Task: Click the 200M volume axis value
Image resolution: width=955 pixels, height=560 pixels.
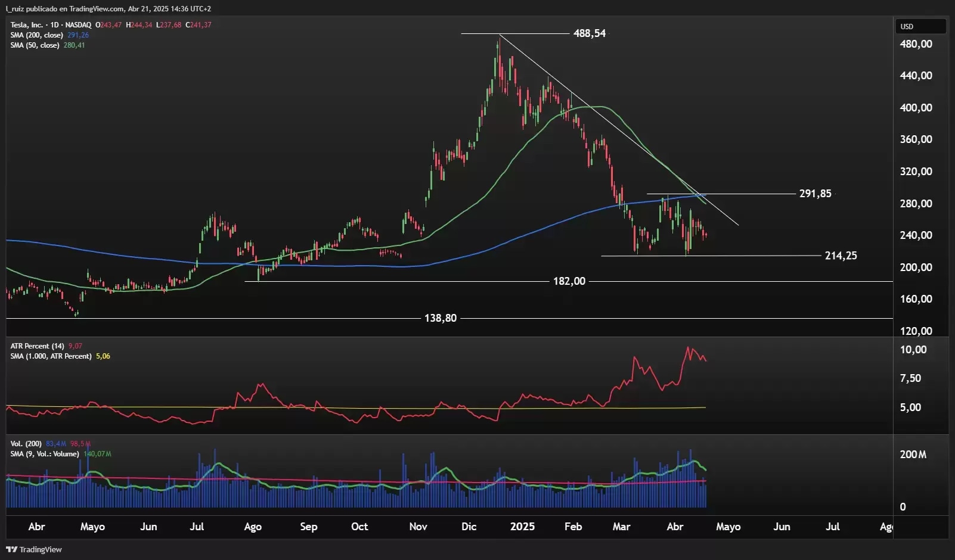Action: [913, 455]
